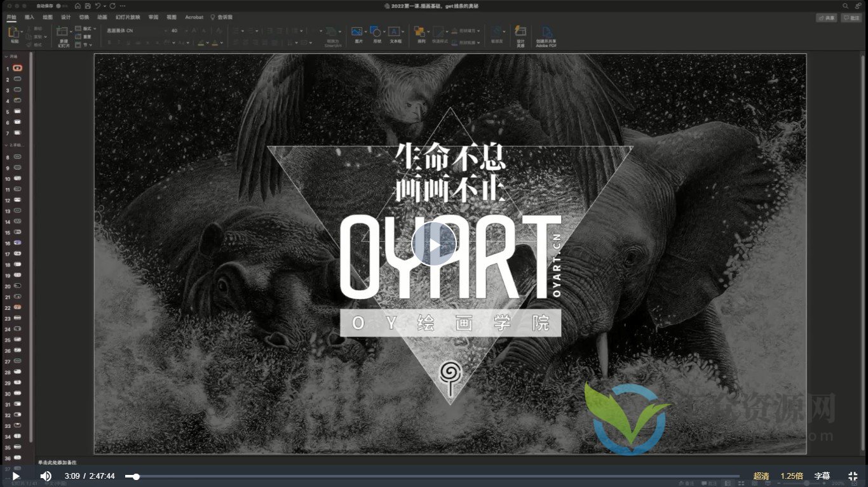Click the play button in the player bar
This screenshot has height=487, width=868.
point(16,476)
